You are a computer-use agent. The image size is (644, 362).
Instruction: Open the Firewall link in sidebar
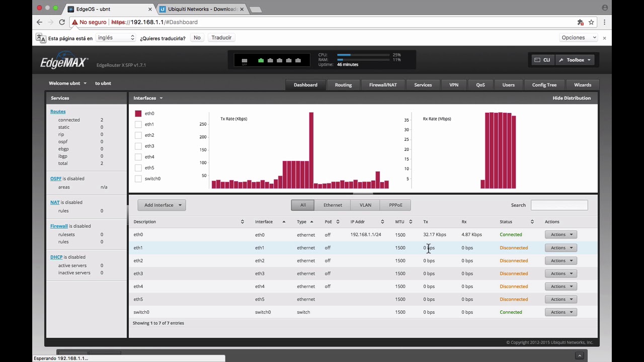click(x=59, y=226)
